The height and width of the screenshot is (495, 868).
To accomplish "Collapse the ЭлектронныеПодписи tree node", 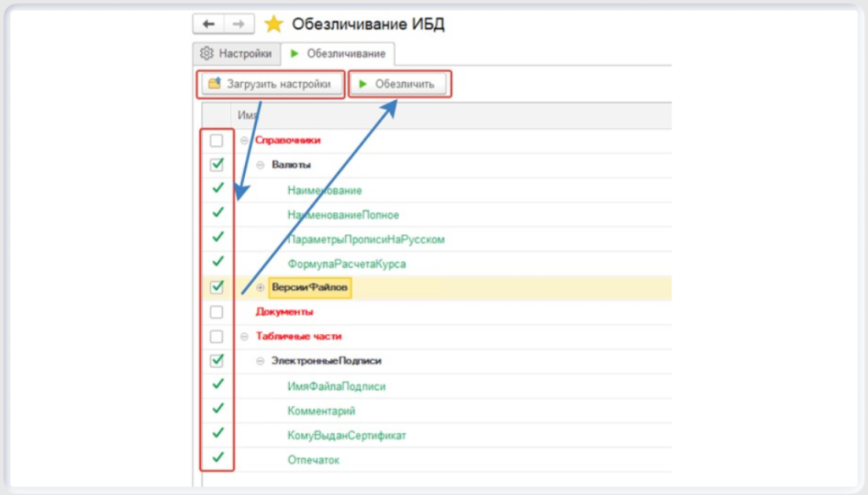I will (261, 361).
